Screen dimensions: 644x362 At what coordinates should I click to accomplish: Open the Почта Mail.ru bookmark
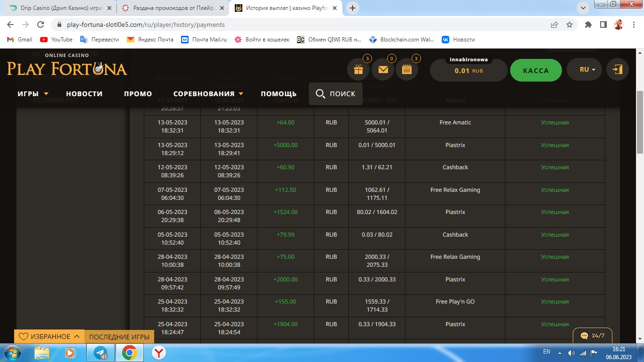click(x=204, y=40)
